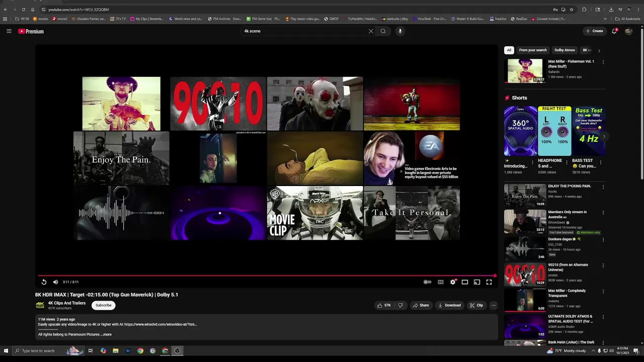The image size is (644, 362).
Task: Play the Top Gun MOVIE CLIP endscreen tile
Action: pos(315,213)
